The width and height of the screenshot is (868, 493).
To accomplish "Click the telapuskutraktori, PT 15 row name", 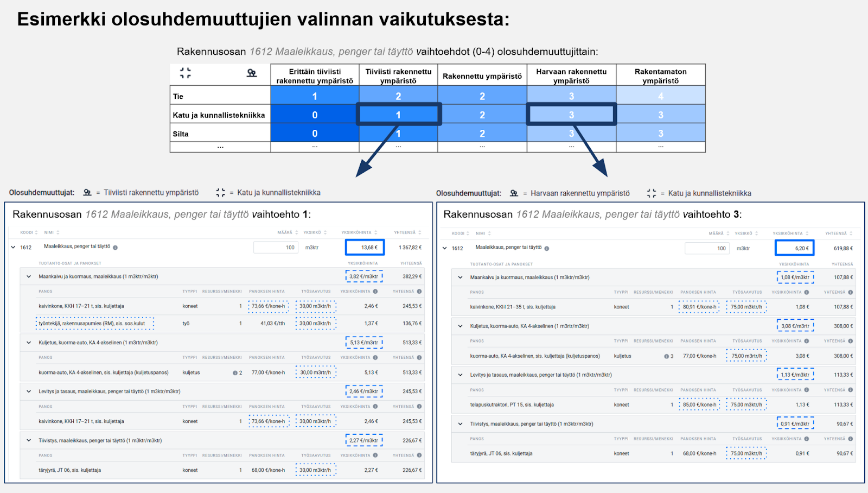I will (x=512, y=405).
